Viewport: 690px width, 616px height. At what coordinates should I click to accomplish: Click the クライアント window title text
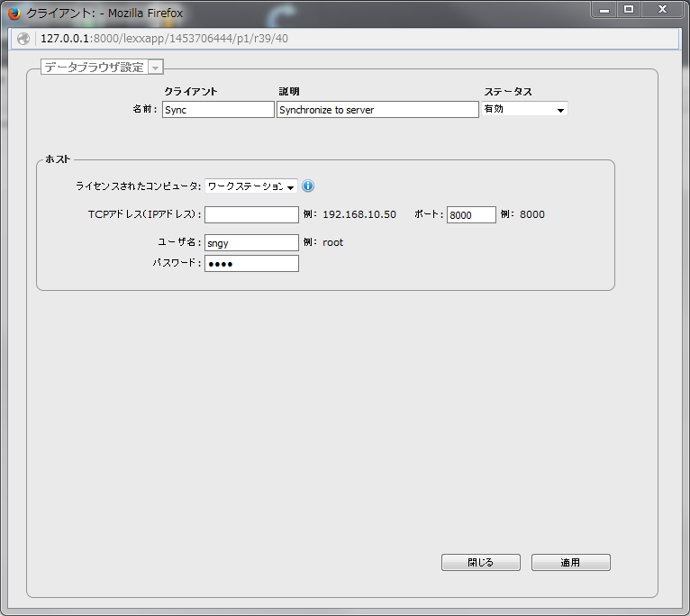point(105,14)
